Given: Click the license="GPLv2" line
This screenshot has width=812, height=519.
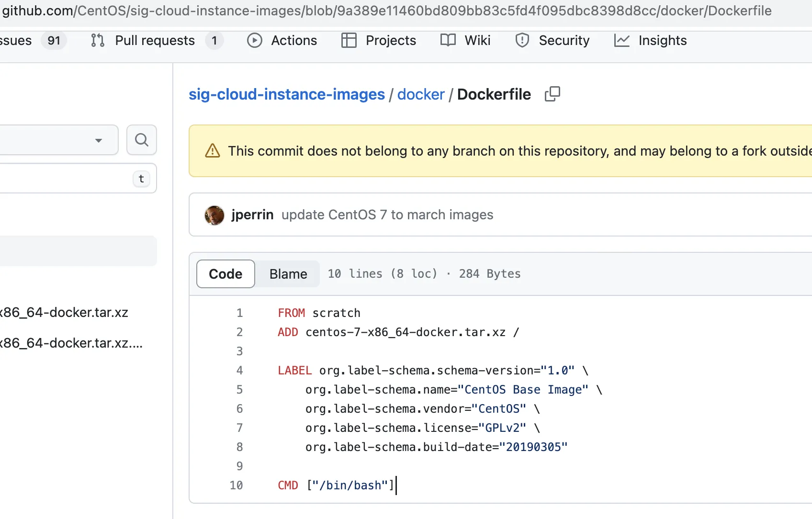Looking at the screenshot, I should coord(423,428).
